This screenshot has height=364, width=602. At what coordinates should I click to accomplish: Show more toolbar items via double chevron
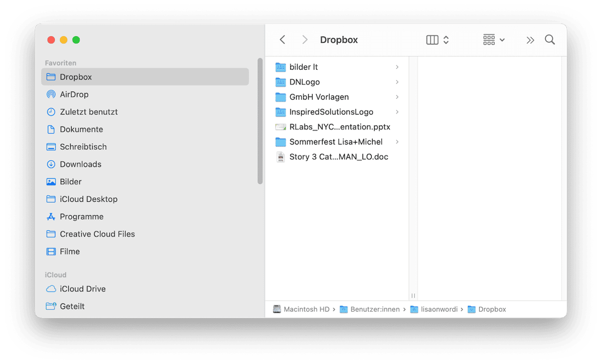(x=530, y=40)
